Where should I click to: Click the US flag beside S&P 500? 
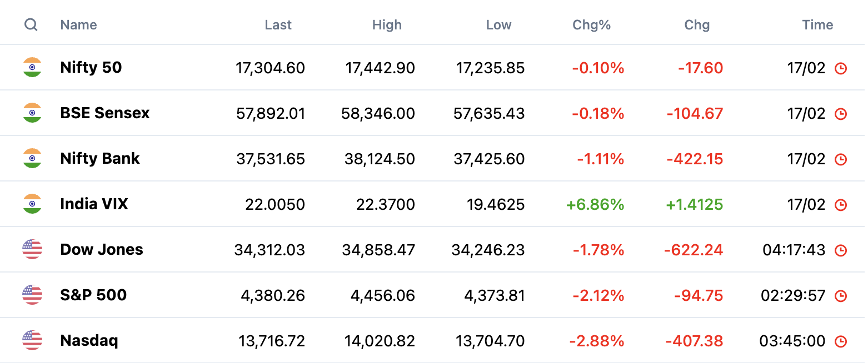coord(32,295)
